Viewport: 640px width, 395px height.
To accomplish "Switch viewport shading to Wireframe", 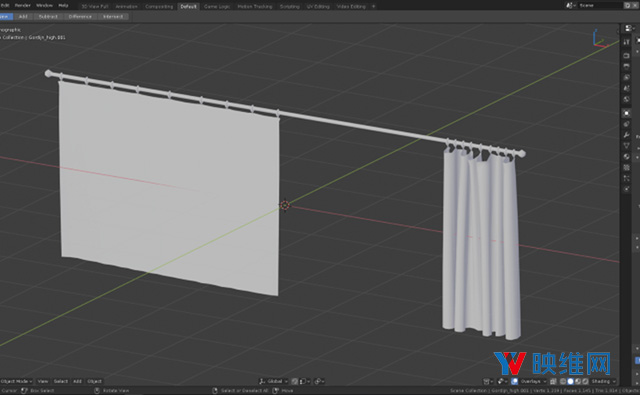I will coord(563,382).
